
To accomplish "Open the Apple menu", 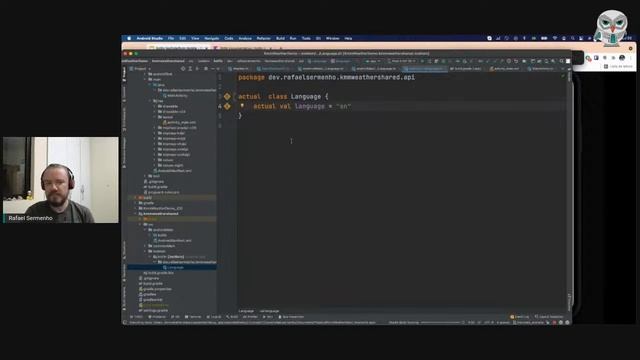I will [x=129, y=38].
